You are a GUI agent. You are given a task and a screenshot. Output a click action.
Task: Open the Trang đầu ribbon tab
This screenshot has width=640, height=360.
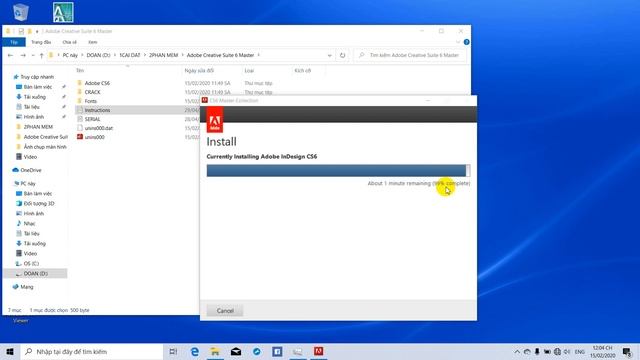pyautogui.click(x=41, y=42)
